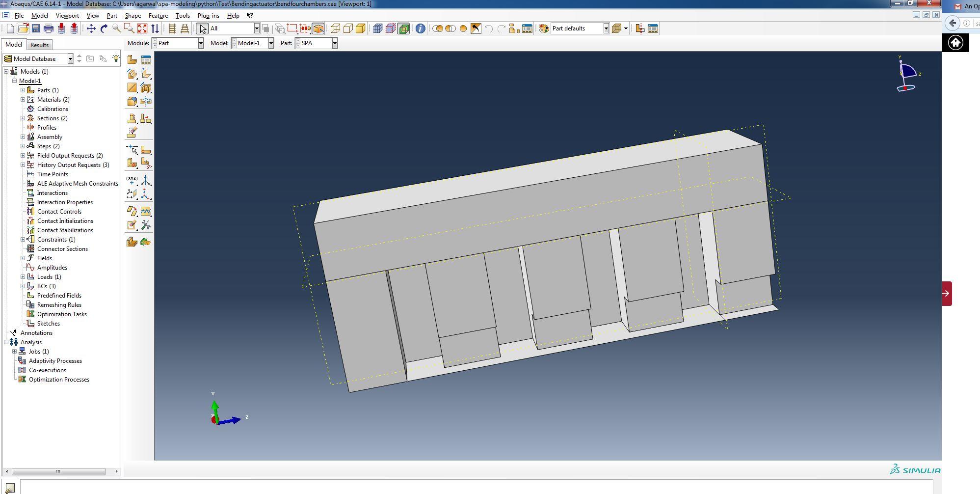Click the Create Part tool
The width and height of the screenshot is (980, 494).
[x=132, y=60]
